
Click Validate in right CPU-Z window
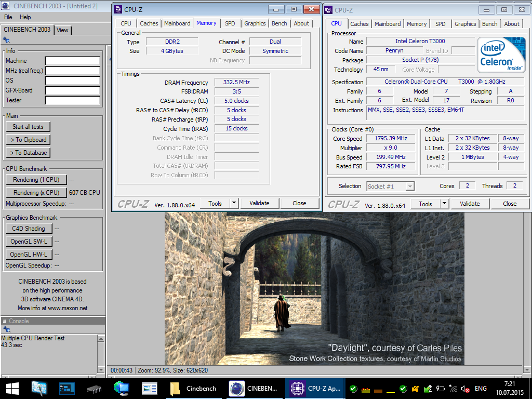point(470,204)
